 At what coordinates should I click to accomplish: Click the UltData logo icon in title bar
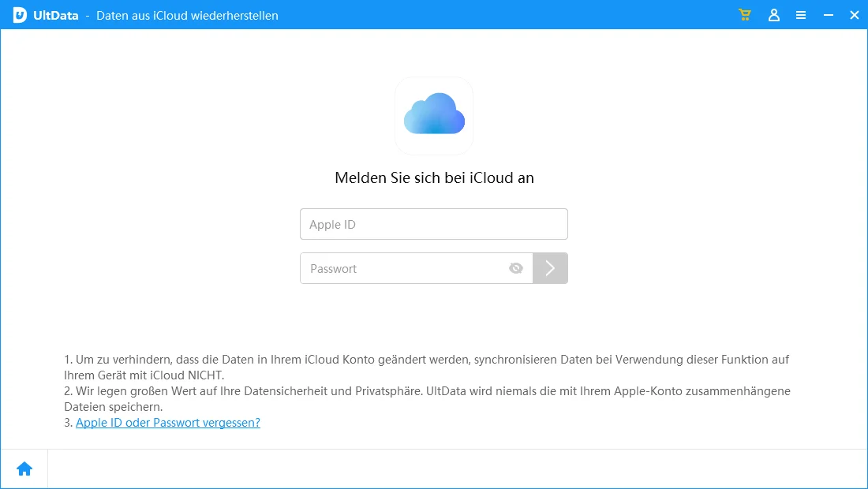pos(20,15)
